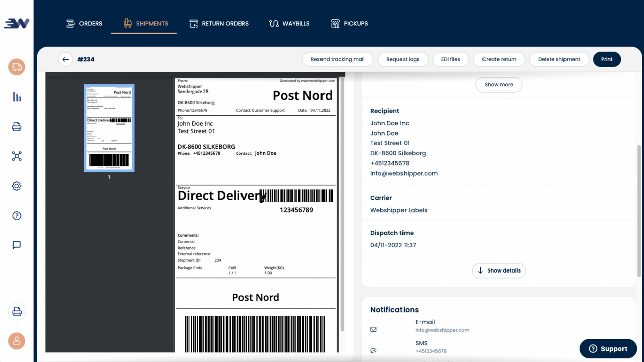
Task: Open the Orders tab
Action: 85,23
